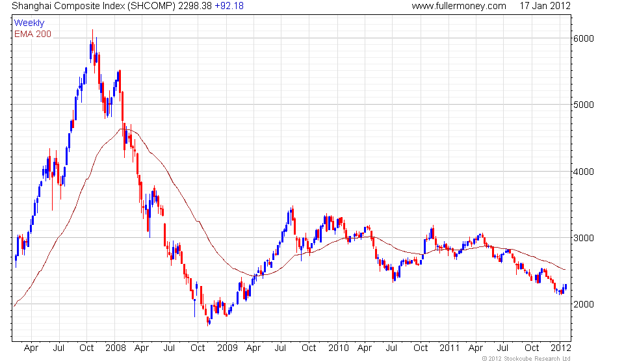
Task: Click the © 2012 Stockcube Research Ltd text
Action: pyautogui.click(x=526, y=359)
